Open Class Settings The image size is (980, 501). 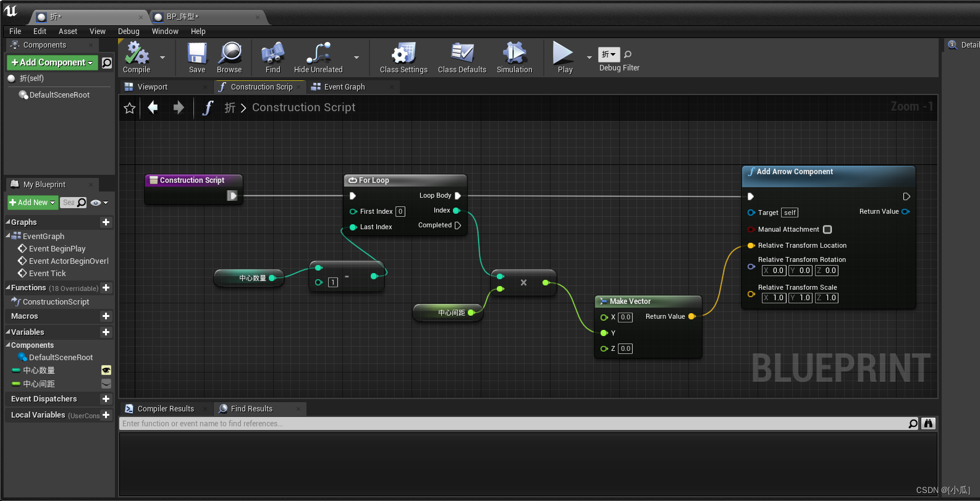tap(403, 57)
